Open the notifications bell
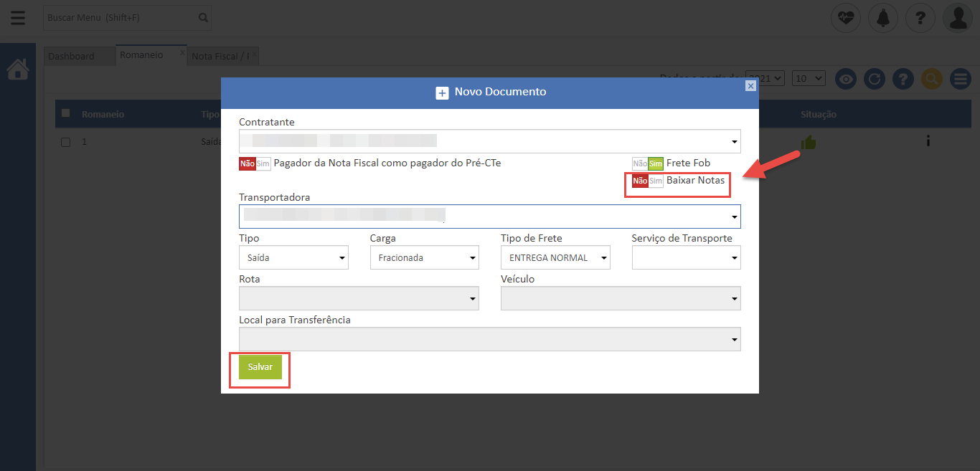 (883, 18)
